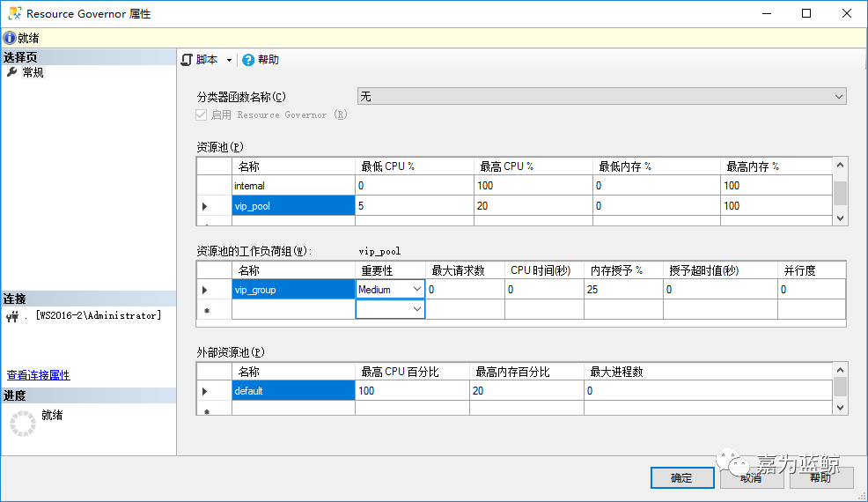Open the 分类器函数名称 combo box
The height and width of the screenshot is (502, 868).
click(602, 96)
